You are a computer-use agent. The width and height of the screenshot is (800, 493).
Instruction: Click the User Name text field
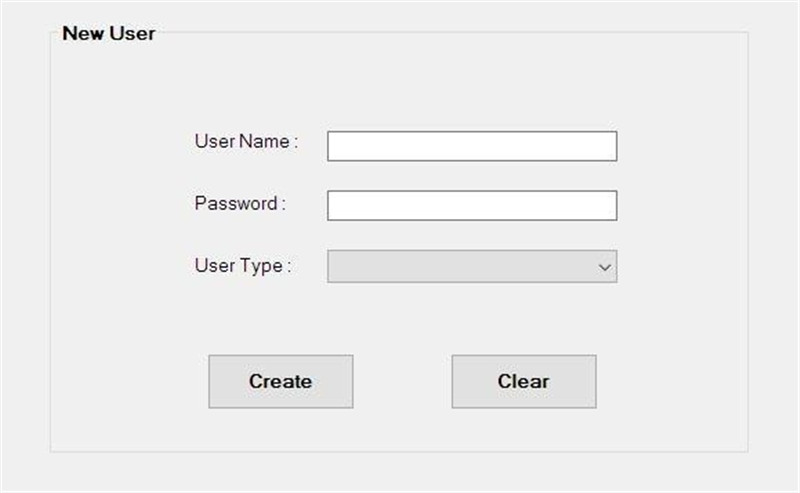click(472, 146)
